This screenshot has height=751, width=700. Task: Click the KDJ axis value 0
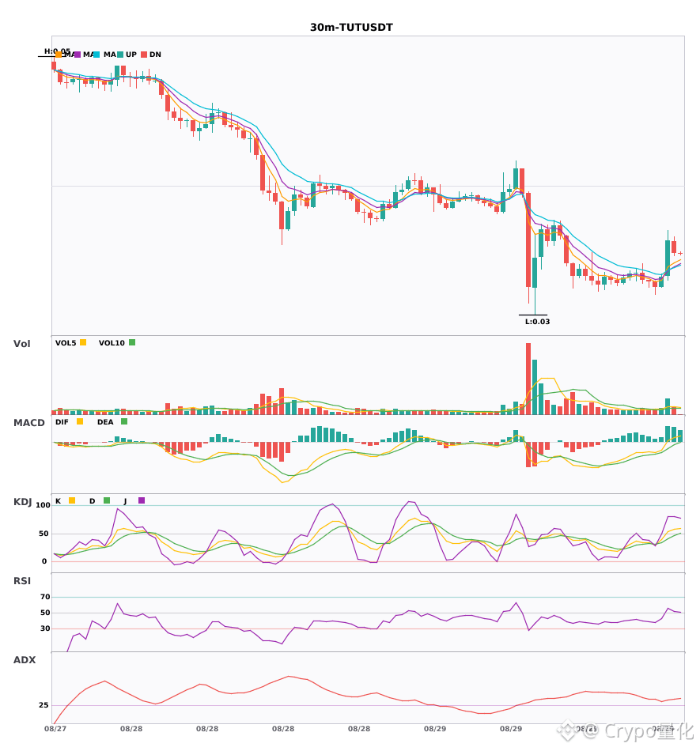44,561
